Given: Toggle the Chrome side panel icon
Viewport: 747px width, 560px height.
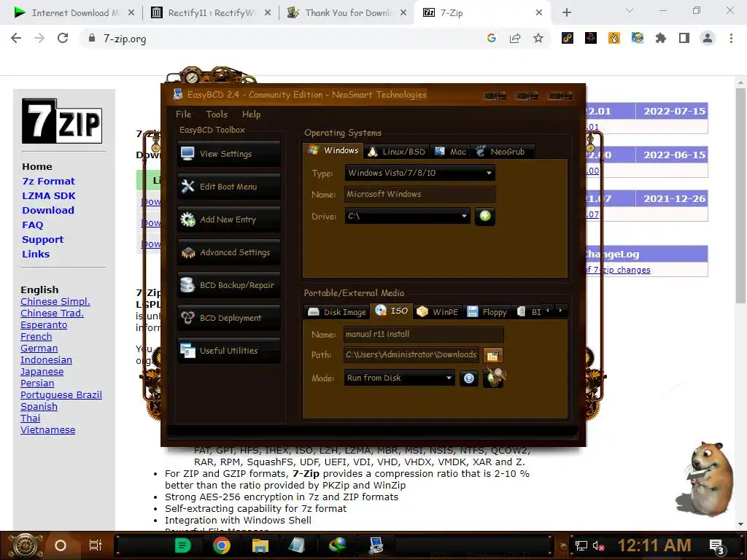Looking at the screenshot, I should (684, 38).
